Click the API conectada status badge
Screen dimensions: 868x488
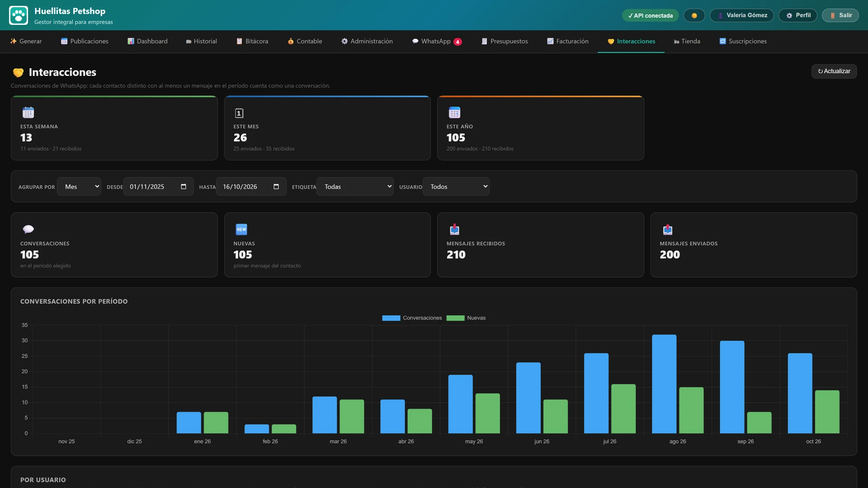(x=650, y=15)
